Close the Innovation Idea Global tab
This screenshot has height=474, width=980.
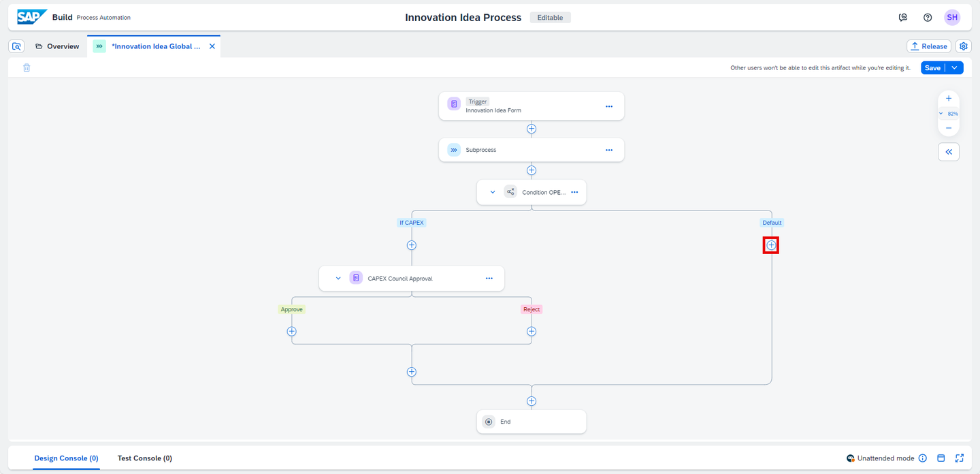coord(212,46)
